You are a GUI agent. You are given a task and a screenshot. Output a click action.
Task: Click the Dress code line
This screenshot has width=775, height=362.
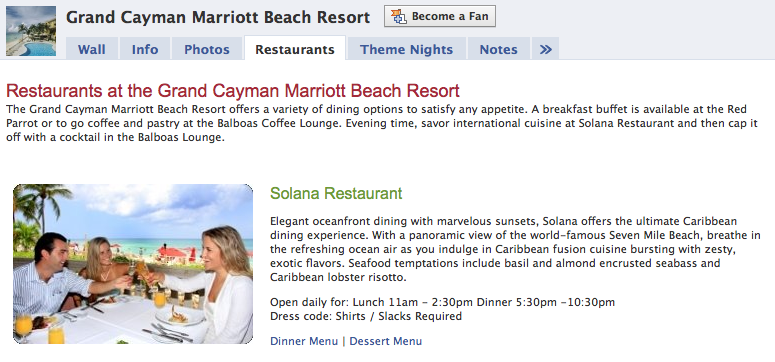point(366,317)
